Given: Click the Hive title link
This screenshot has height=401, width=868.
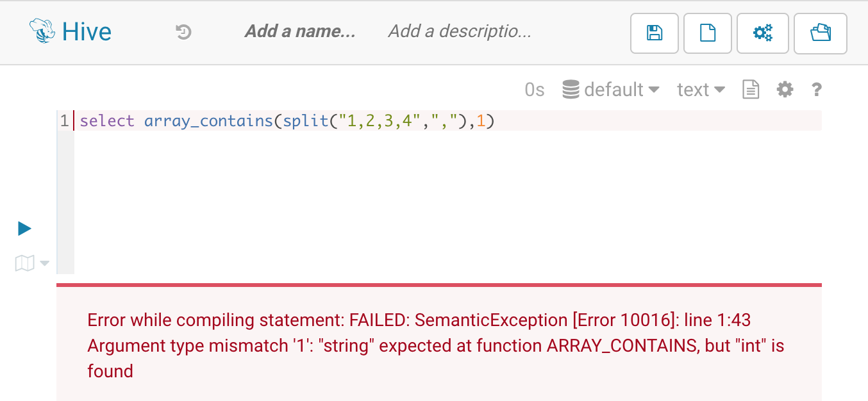Looking at the screenshot, I should (x=87, y=31).
